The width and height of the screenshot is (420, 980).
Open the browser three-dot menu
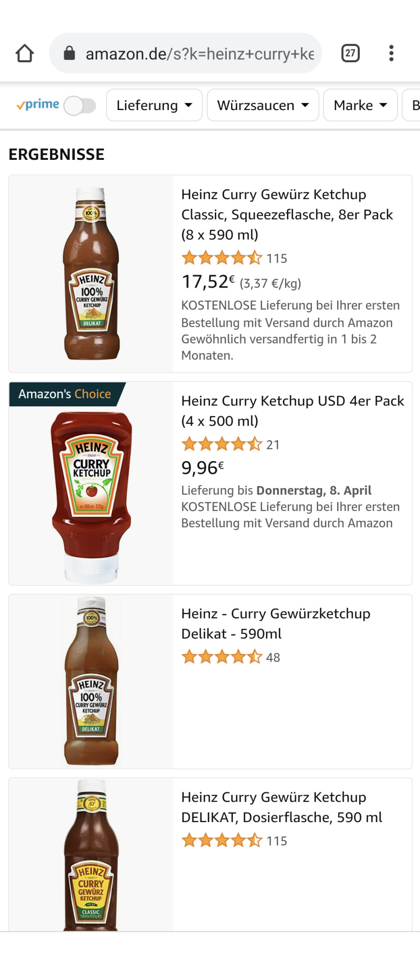click(x=391, y=53)
